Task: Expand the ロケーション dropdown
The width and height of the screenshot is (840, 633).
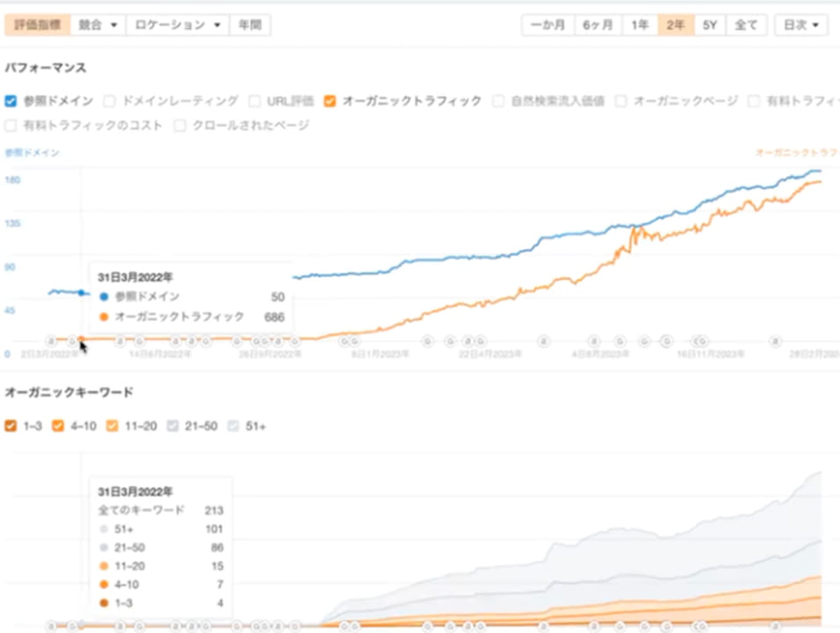Action: [177, 25]
